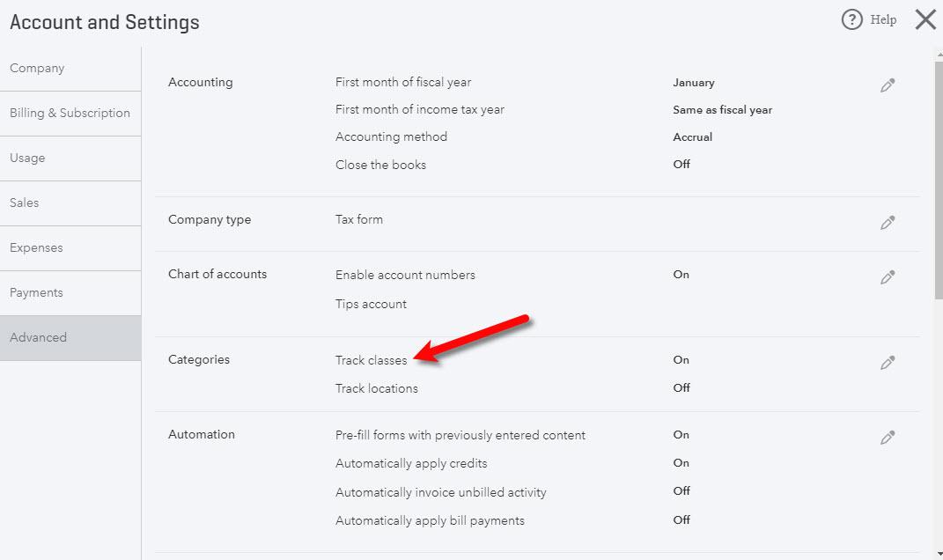Screen dimensions: 943x560
Task: Close the Account and Settings window
Action: coord(925,20)
